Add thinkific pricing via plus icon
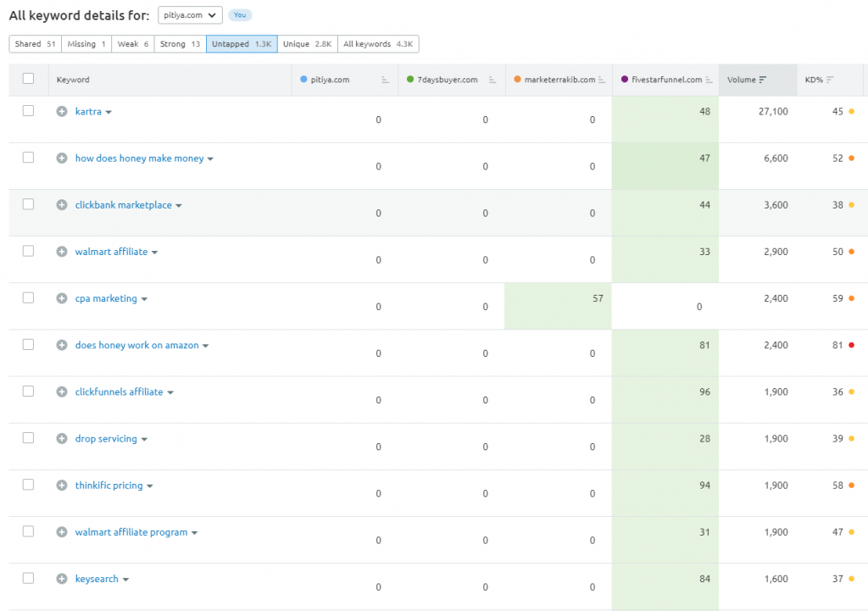This screenshot has height=611, width=868. point(62,486)
